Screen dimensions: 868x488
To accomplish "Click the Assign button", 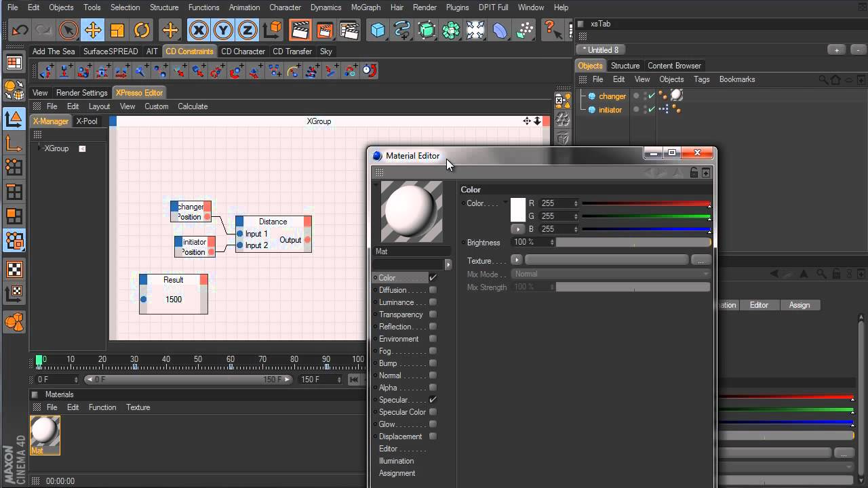I will [x=800, y=305].
